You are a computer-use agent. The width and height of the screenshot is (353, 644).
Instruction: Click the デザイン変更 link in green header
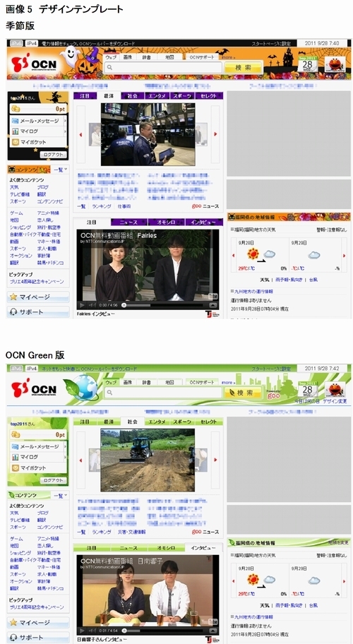pyautogui.click(x=335, y=401)
